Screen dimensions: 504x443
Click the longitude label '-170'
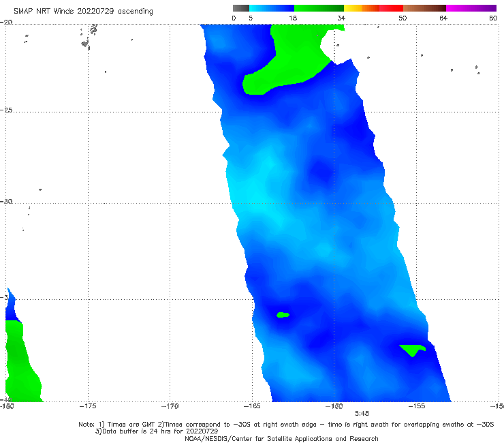[x=170, y=406]
